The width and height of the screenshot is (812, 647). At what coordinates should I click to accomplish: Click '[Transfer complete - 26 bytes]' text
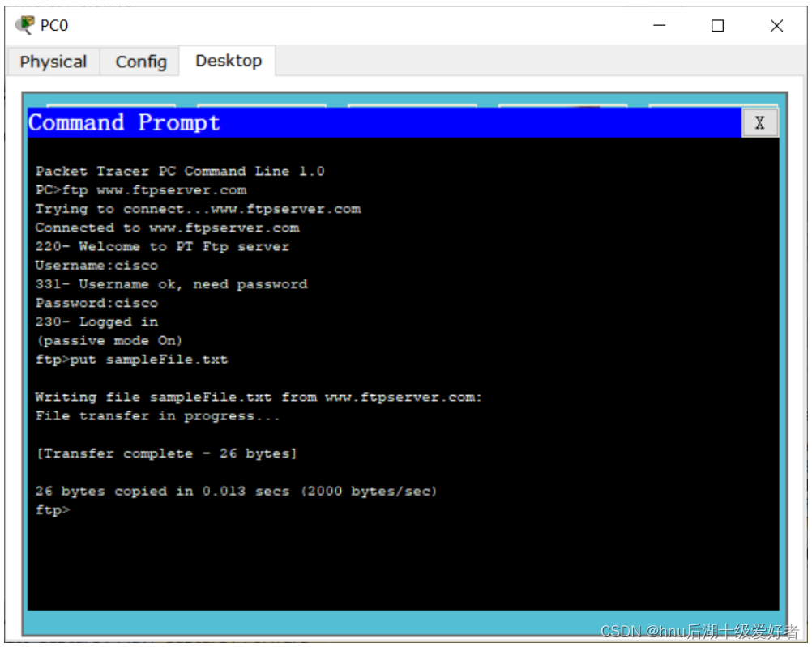coord(166,454)
